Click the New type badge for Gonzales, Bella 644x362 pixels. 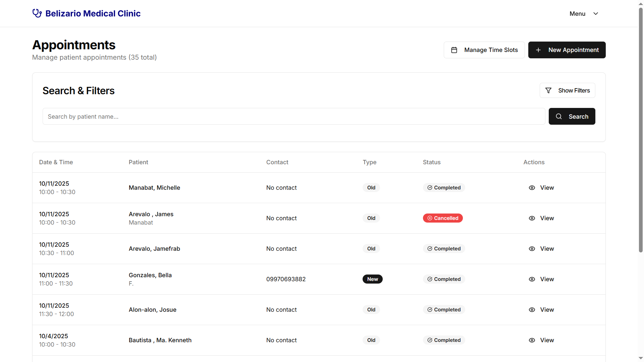click(372, 279)
